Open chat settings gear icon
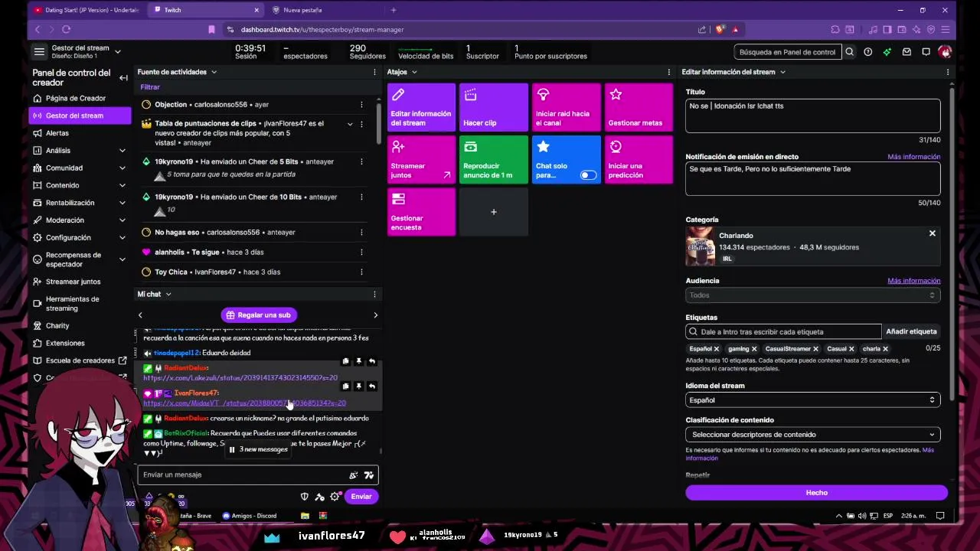 [x=335, y=497]
